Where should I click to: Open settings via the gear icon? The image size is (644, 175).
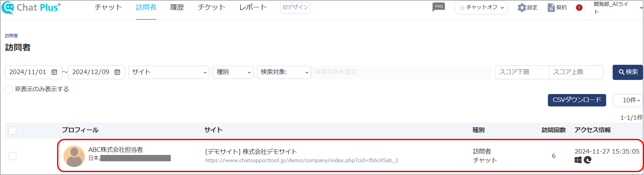(x=522, y=7)
